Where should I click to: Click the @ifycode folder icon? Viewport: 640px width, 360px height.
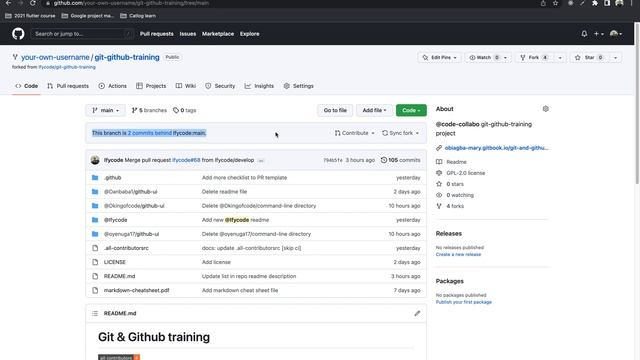95,220
